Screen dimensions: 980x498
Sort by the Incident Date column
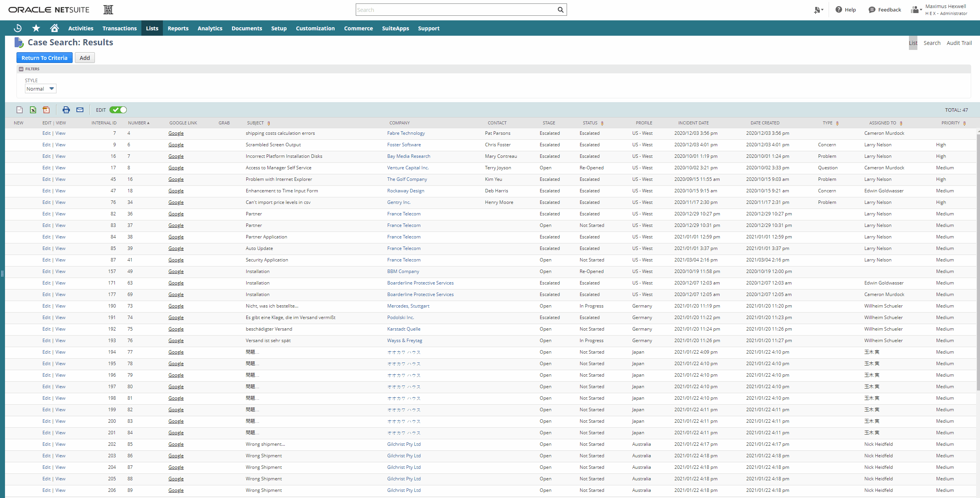tap(693, 123)
